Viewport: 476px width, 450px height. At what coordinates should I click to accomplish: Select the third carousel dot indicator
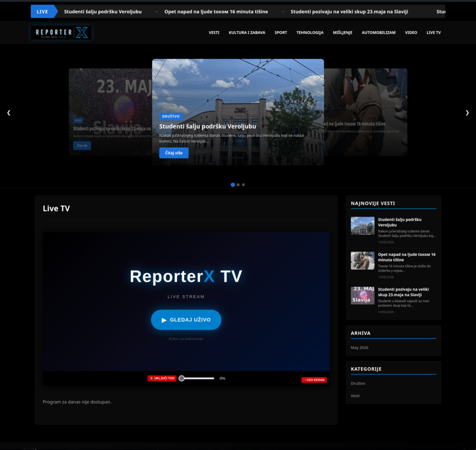point(244,185)
